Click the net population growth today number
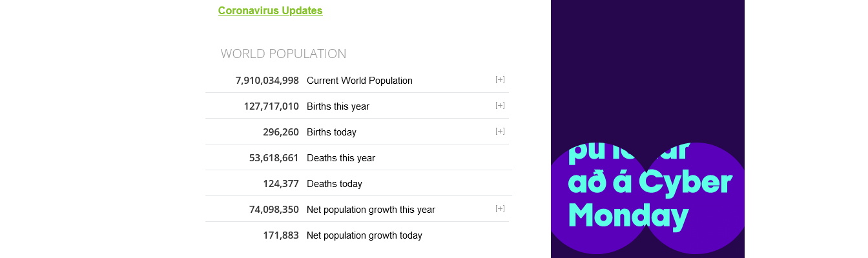868x258 pixels. coord(280,235)
